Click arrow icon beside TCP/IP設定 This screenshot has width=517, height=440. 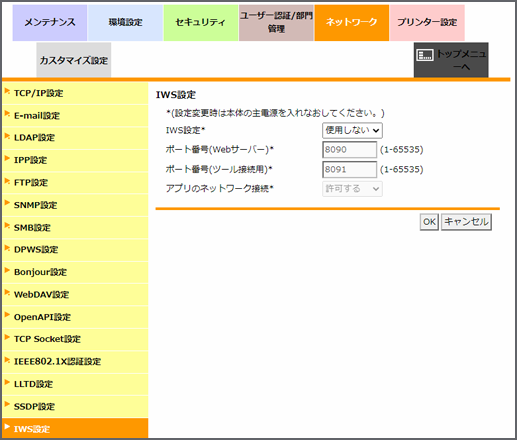(x=7, y=91)
